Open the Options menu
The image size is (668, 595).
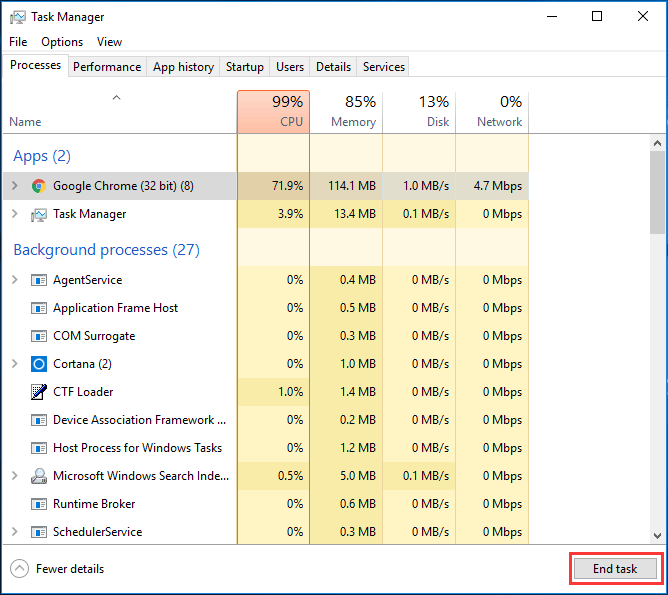[62, 42]
